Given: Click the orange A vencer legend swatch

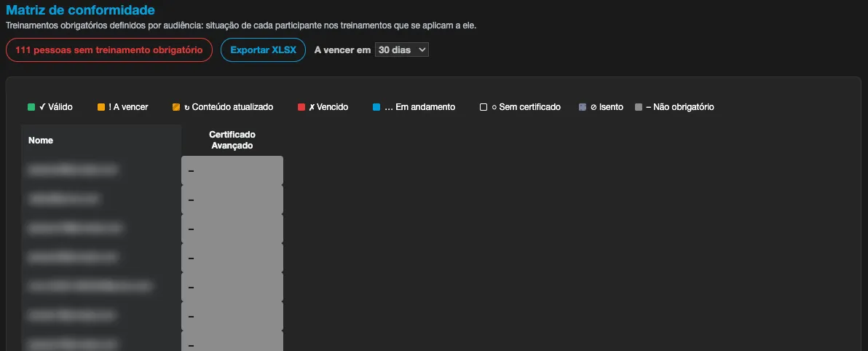Looking at the screenshot, I should [100, 107].
